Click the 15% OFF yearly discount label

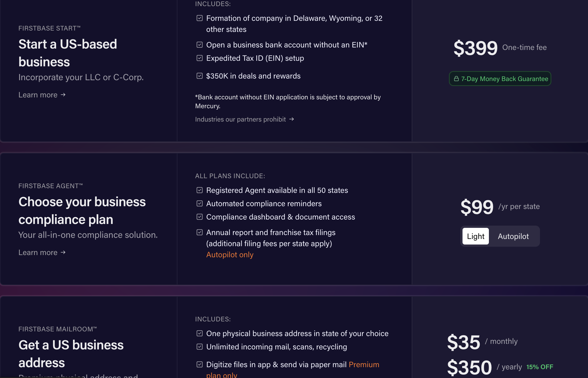tap(540, 367)
